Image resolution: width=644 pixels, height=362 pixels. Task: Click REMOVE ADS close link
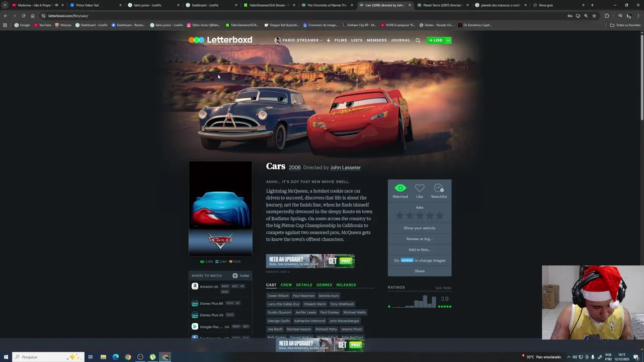(278, 272)
